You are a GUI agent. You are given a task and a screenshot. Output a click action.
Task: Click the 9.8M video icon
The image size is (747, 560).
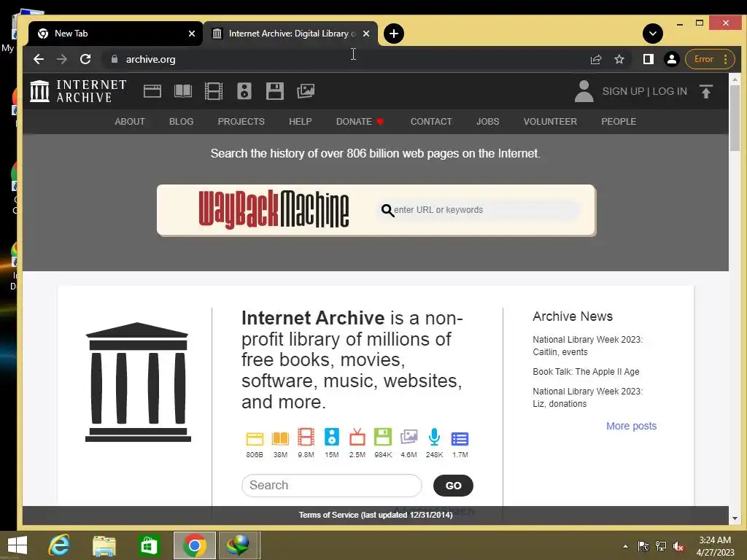(x=306, y=437)
